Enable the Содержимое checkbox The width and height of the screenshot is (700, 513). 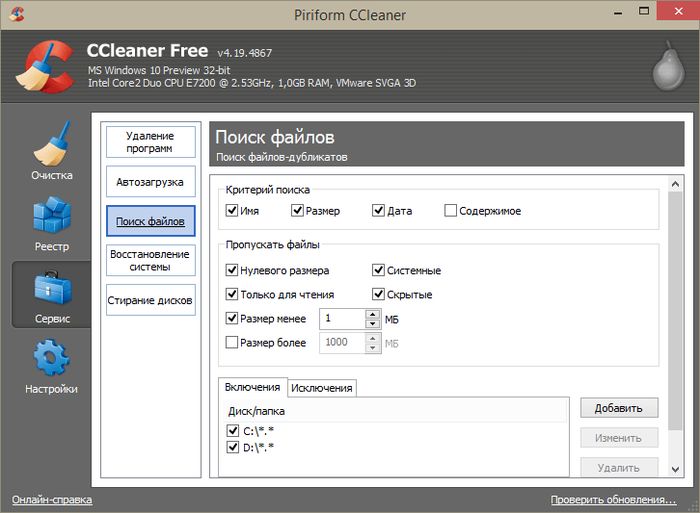[x=450, y=211]
